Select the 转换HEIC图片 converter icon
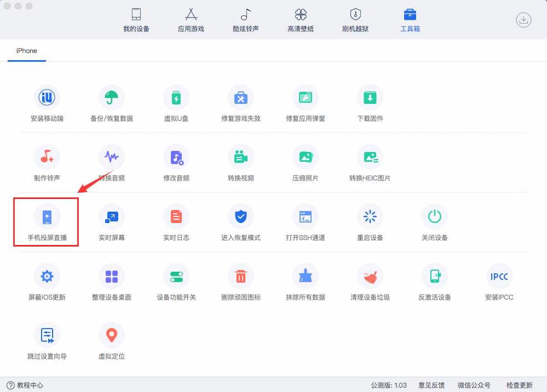Screen dimensions: 547x392 pyautogui.click(x=370, y=157)
